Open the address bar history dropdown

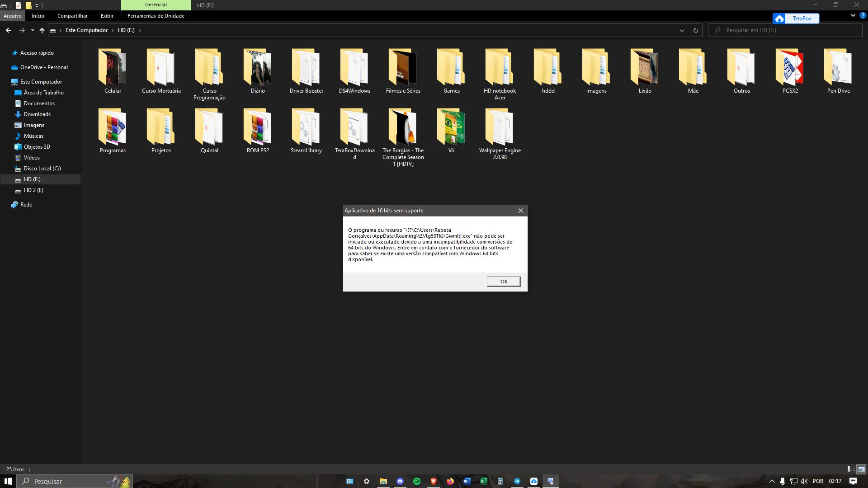682,30
